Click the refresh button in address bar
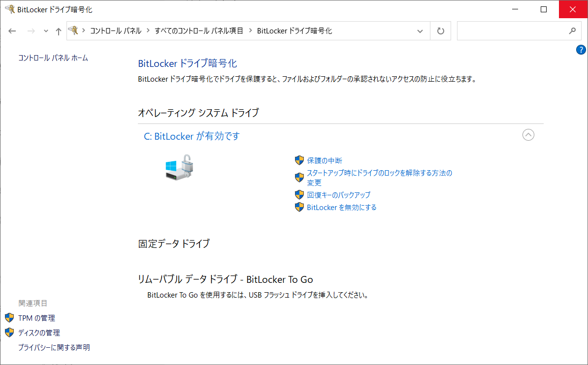Viewport: 588px width, 365px height. pyautogui.click(x=441, y=31)
